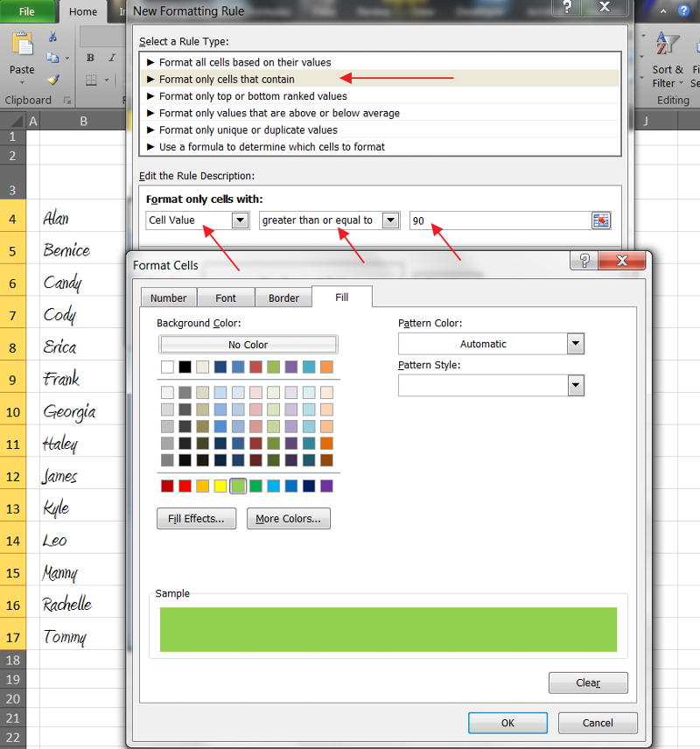The height and width of the screenshot is (749, 700).
Task: Expand the Pattern Style dropdown
Action: tap(576, 385)
